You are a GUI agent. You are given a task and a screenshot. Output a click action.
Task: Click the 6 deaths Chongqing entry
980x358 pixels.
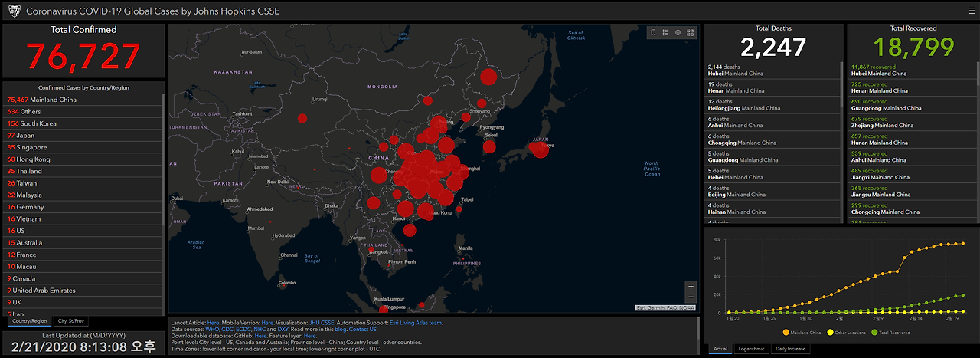coord(772,140)
